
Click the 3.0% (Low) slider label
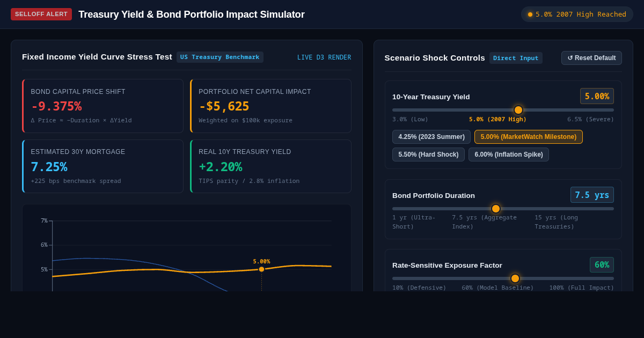point(410,119)
